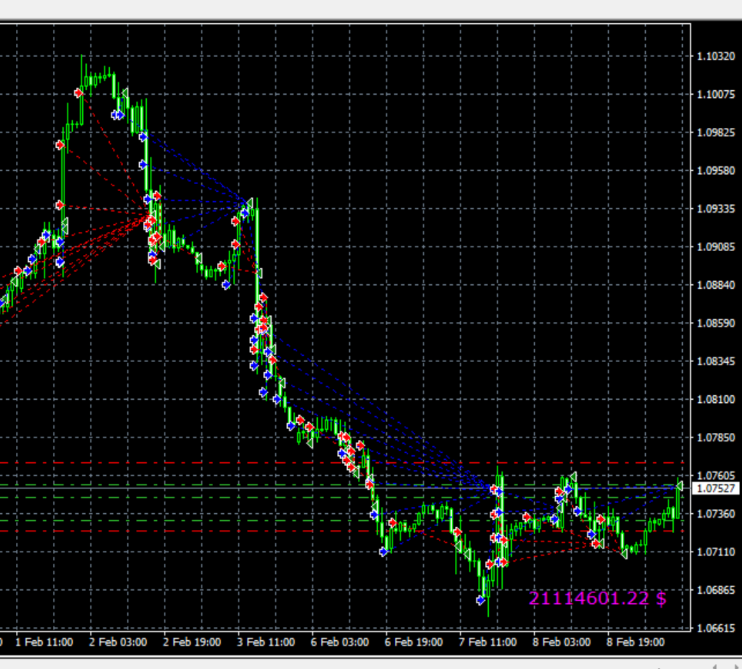Click the white close-trade triangle at the last candle
Viewport: 742px width, 669px height.
point(680,485)
